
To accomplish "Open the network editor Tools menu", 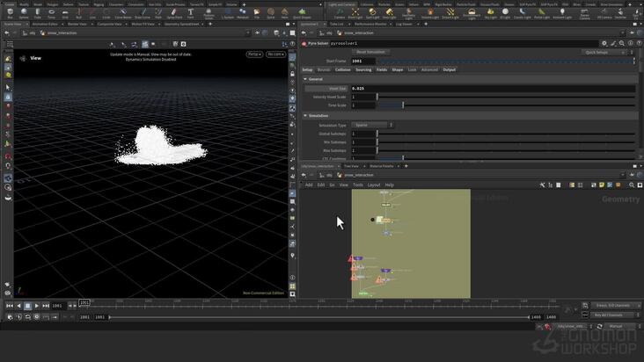I will tap(358, 185).
